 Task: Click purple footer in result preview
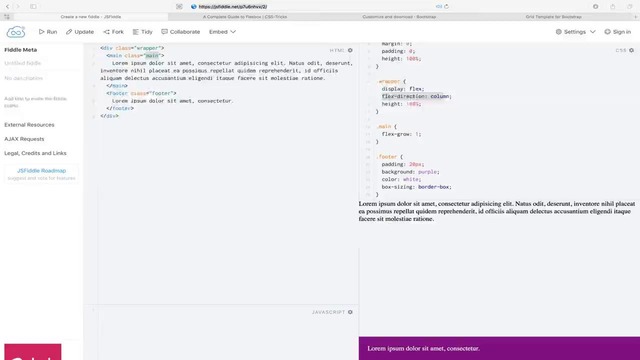[x=499, y=349]
